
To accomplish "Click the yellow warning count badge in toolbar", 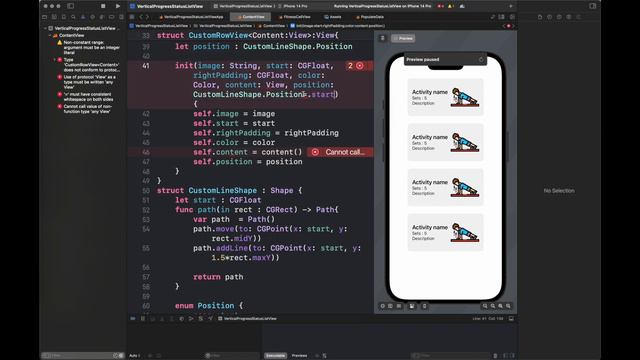I will (451, 6).
